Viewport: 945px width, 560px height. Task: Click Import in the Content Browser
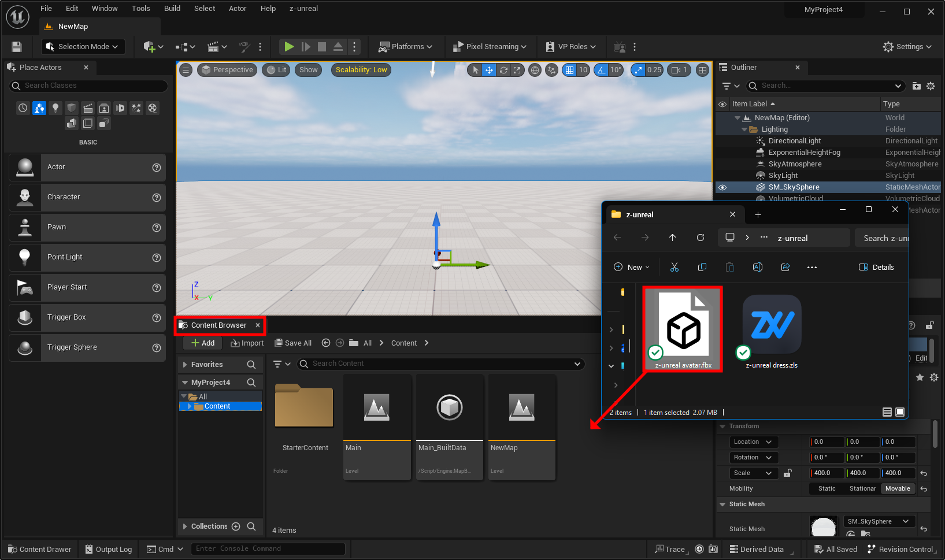tap(247, 343)
